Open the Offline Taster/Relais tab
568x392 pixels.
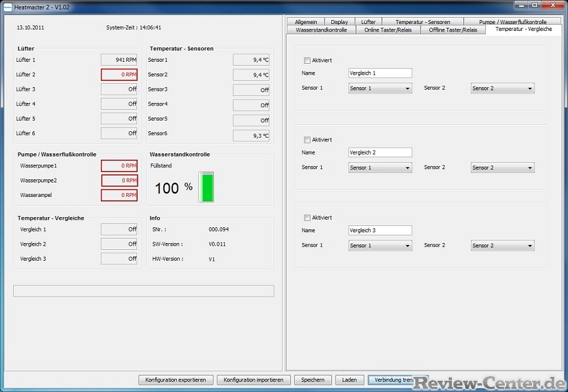click(x=453, y=30)
